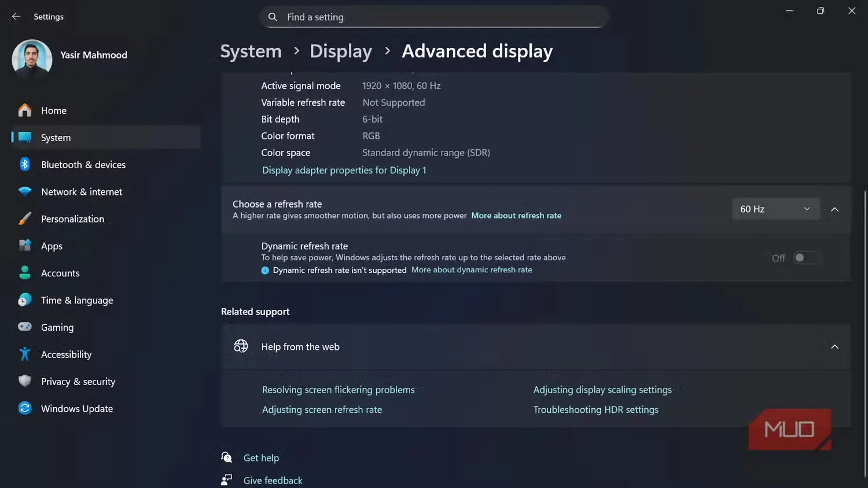This screenshot has height=488, width=868.
Task: Click the Gaming controller icon
Action: click(25, 327)
